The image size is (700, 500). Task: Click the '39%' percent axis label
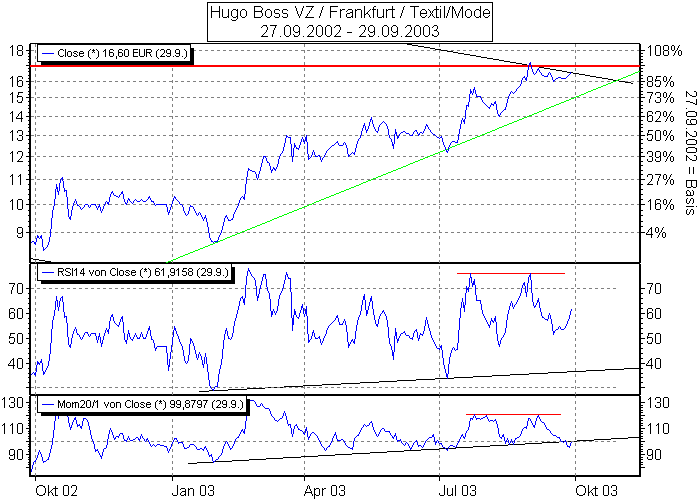[x=661, y=157]
